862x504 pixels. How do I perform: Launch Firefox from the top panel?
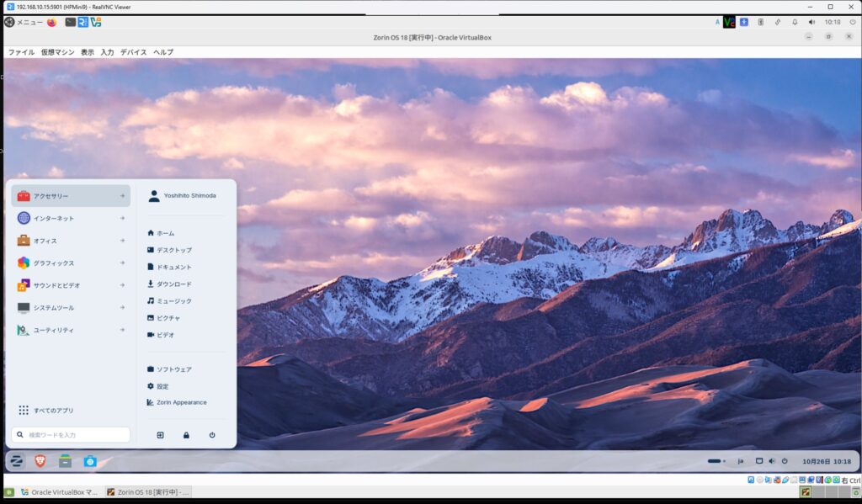tap(52, 22)
